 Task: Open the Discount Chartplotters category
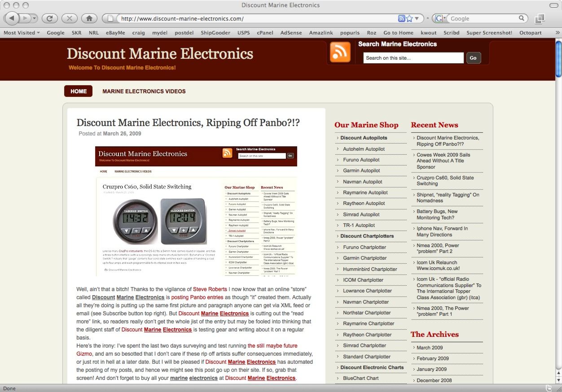tap(367, 236)
